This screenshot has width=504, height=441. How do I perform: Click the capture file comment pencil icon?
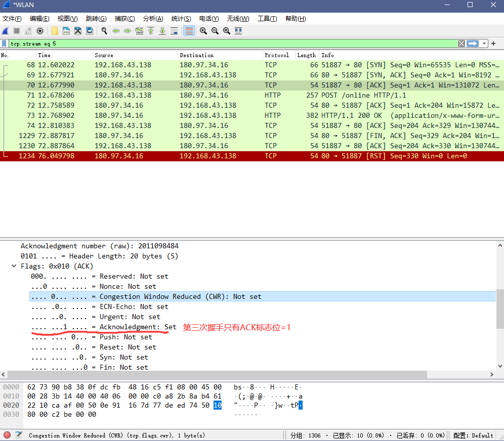coord(18,435)
